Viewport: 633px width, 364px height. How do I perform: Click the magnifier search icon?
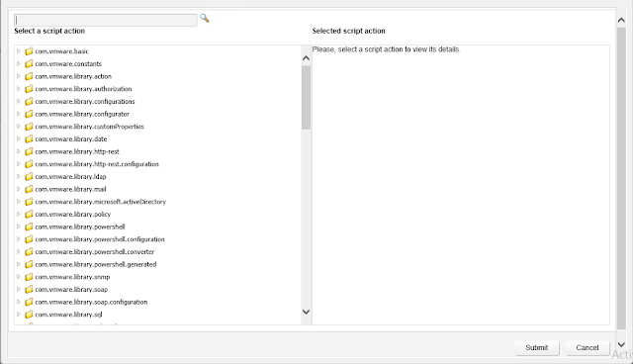[x=205, y=19]
